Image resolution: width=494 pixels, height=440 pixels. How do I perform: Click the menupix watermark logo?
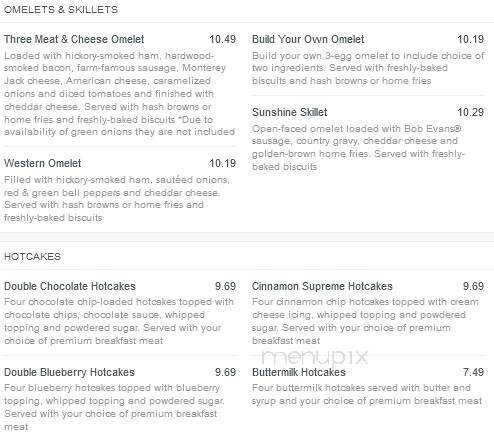pos(315,357)
